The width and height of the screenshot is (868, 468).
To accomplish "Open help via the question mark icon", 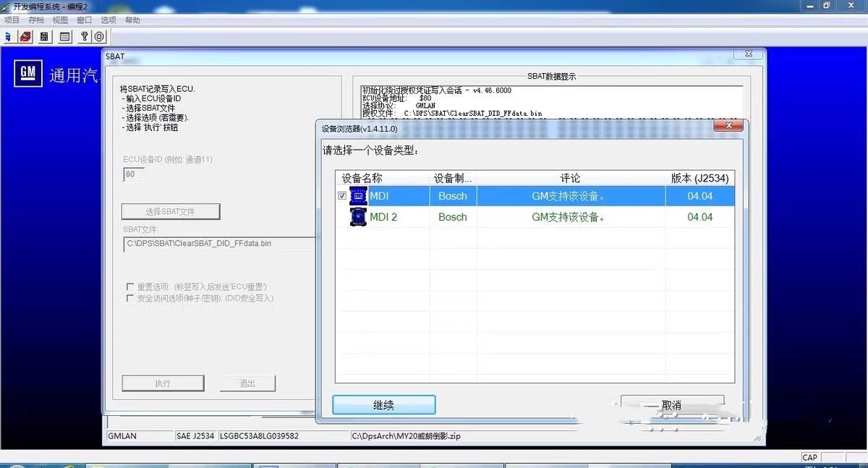I will 85,36.
